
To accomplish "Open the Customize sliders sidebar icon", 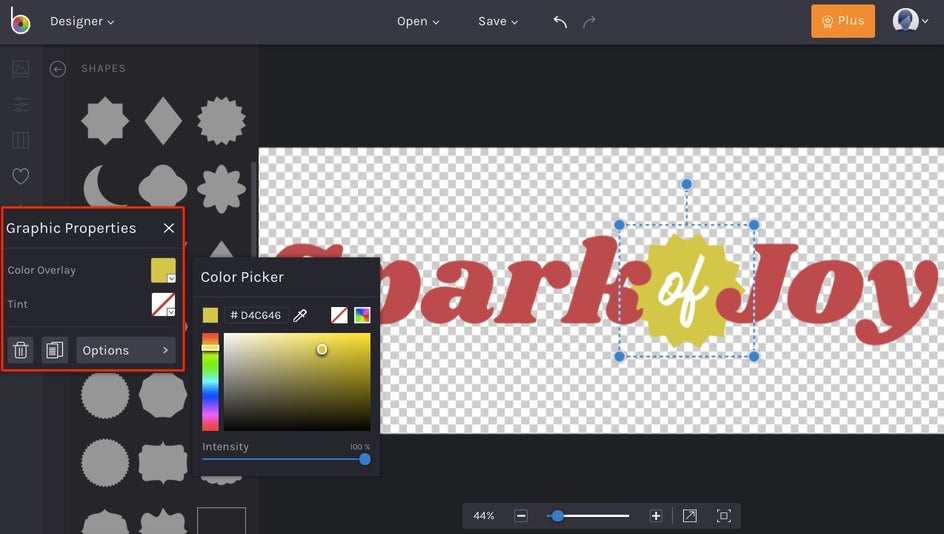I will (20, 104).
